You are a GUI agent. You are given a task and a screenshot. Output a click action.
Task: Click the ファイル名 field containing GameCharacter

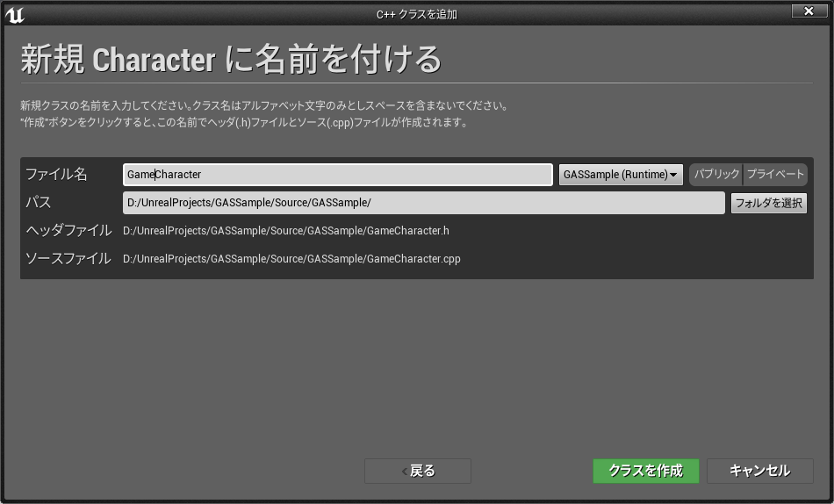pos(338,175)
